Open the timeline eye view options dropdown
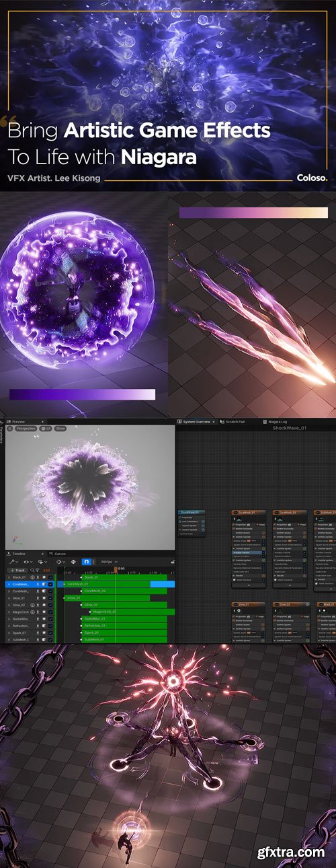The image size is (336, 868). tap(28, 562)
